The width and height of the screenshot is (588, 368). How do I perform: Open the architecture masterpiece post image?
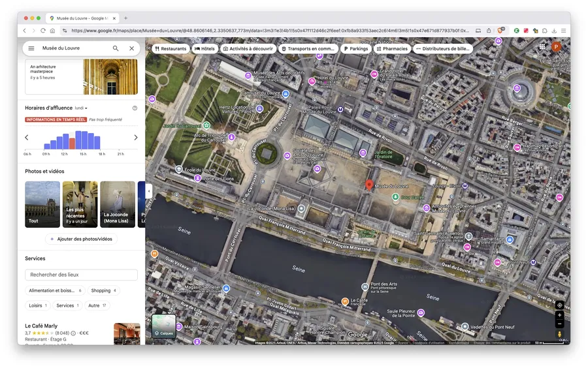110,77
